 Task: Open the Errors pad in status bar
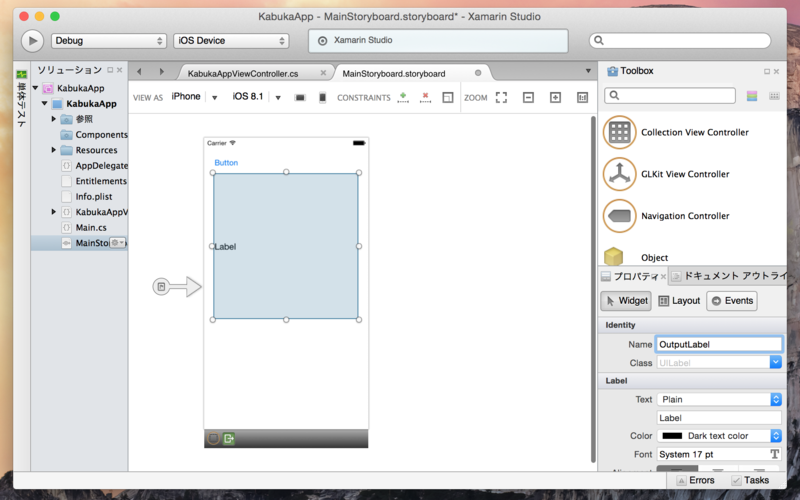695,480
